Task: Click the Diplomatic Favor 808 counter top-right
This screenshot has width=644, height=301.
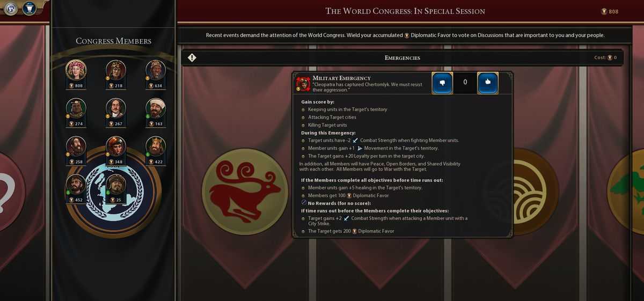Action: coord(610,11)
